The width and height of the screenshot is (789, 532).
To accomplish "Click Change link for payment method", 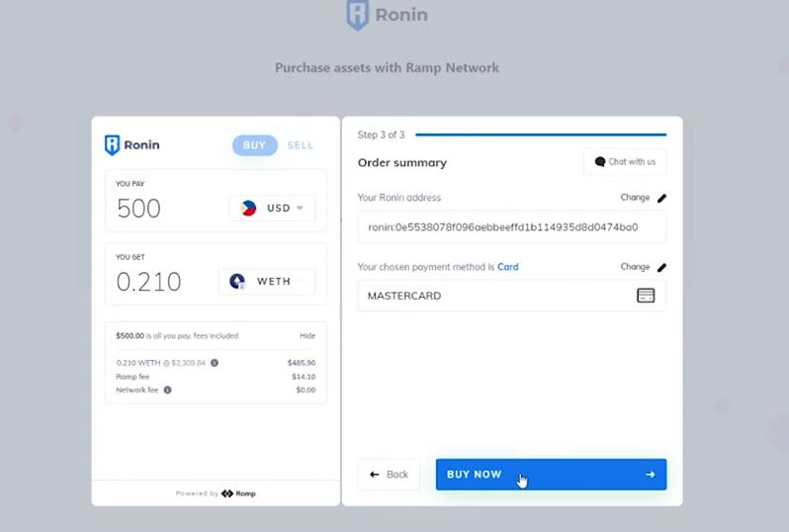I will click(x=635, y=266).
